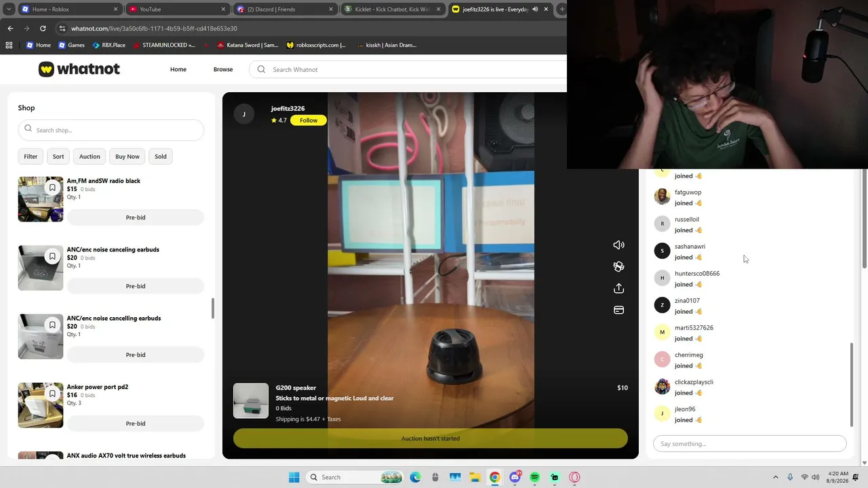Image resolution: width=868 pixels, height=488 pixels.
Task: Switch to Google Chrome on the taskbar
Action: click(x=495, y=477)
